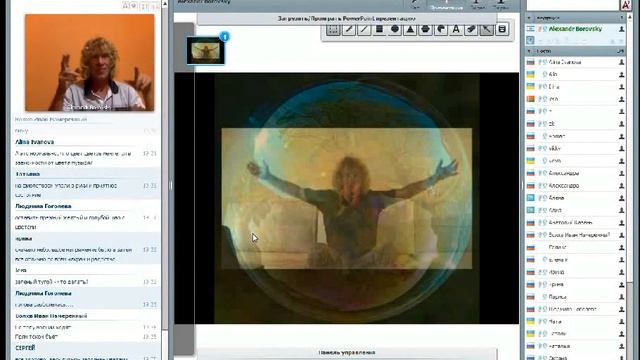Image resolution: width=640 pixels, height=360 pixels.
Task: Select participant Алена in guest list
Action: coord(556,198)
